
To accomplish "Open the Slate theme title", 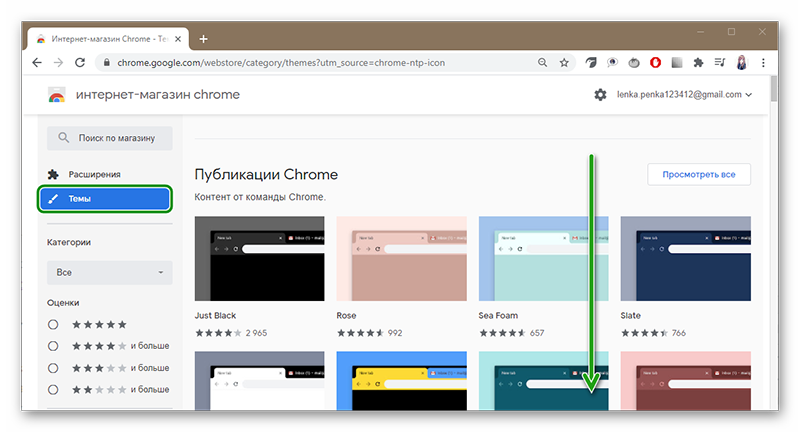I will (631, 316).
